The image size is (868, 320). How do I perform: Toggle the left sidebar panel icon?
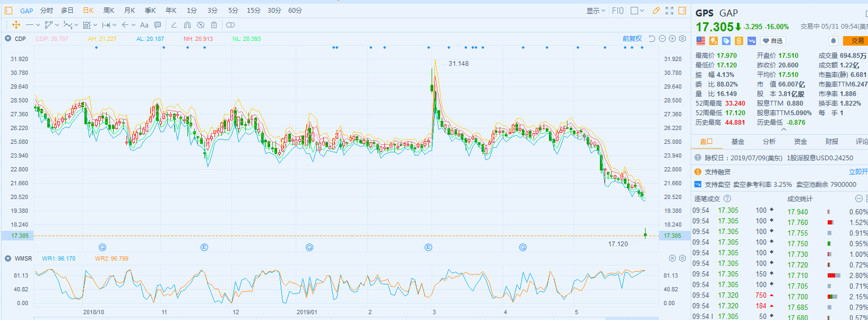(x=8, y=11)
